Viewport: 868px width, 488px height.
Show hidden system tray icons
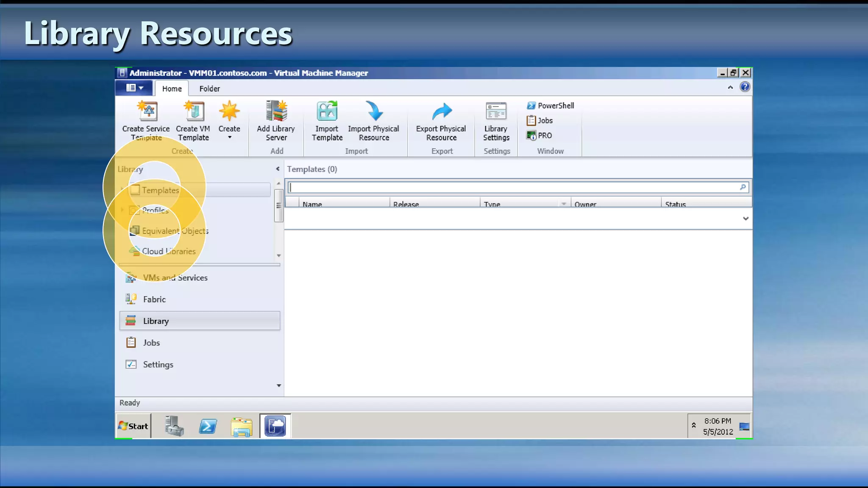tap(694, 425)
